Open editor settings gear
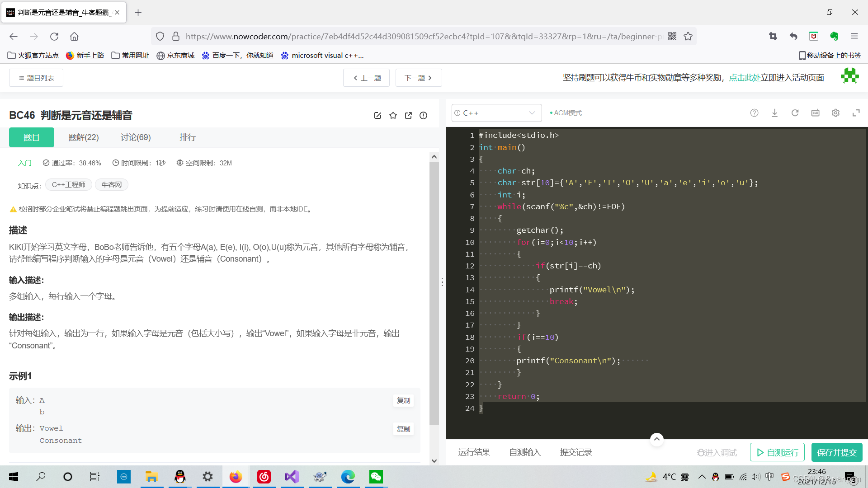868x488 pixels. pyautogui.click(x=835, y=113)
